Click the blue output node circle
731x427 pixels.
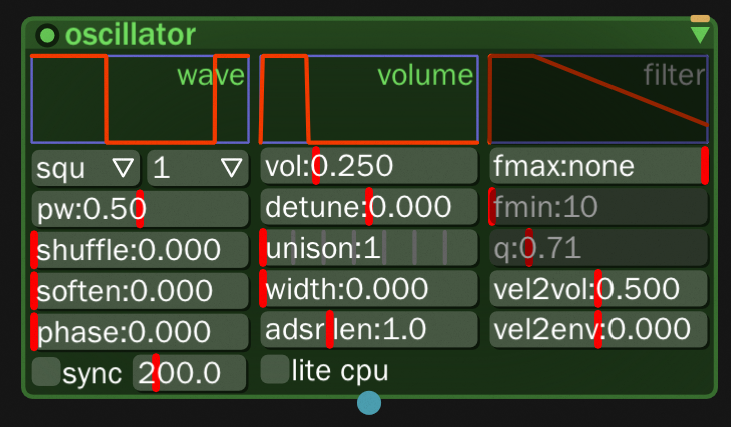[x=369, y=403]
